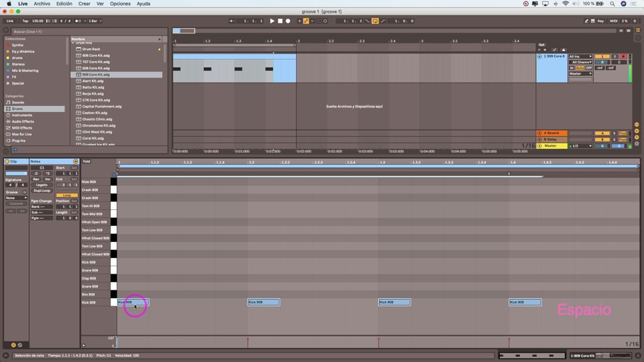Open the Master 1/2 output dropdown
The width and height of the screenshot is (644, 362).
tap(580, 146)
